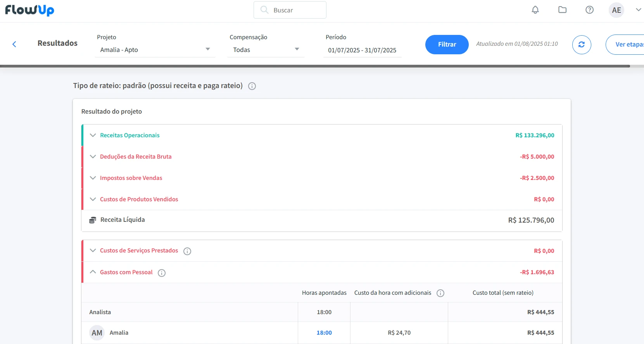Open the Projeto dropdown showing Amalia - Apto
This screenshot has height=344, width=644.
click(x=155, y=50)
